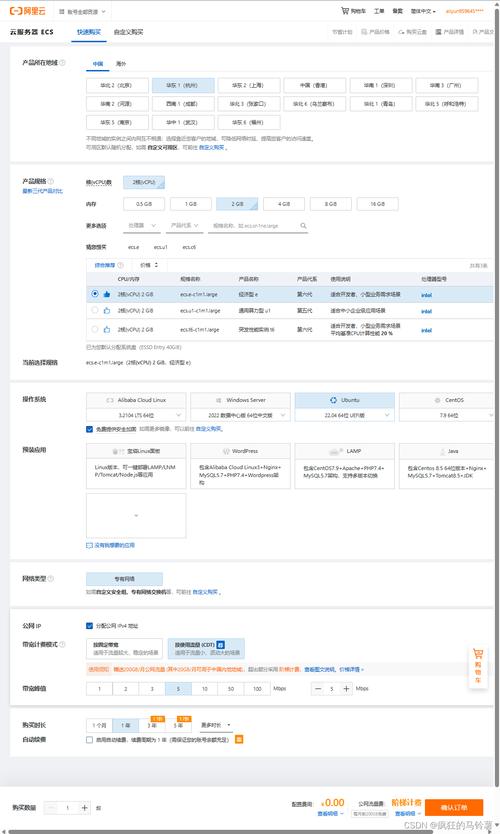Click thumbs-up icon on ecs.u1-c1m1.large row

(x=107, y=310)
